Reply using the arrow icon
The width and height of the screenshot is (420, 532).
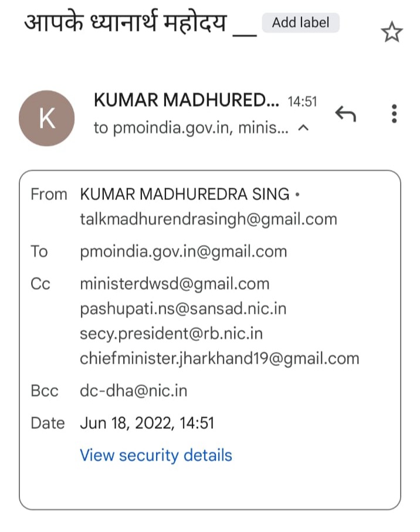tap(346, 114)
